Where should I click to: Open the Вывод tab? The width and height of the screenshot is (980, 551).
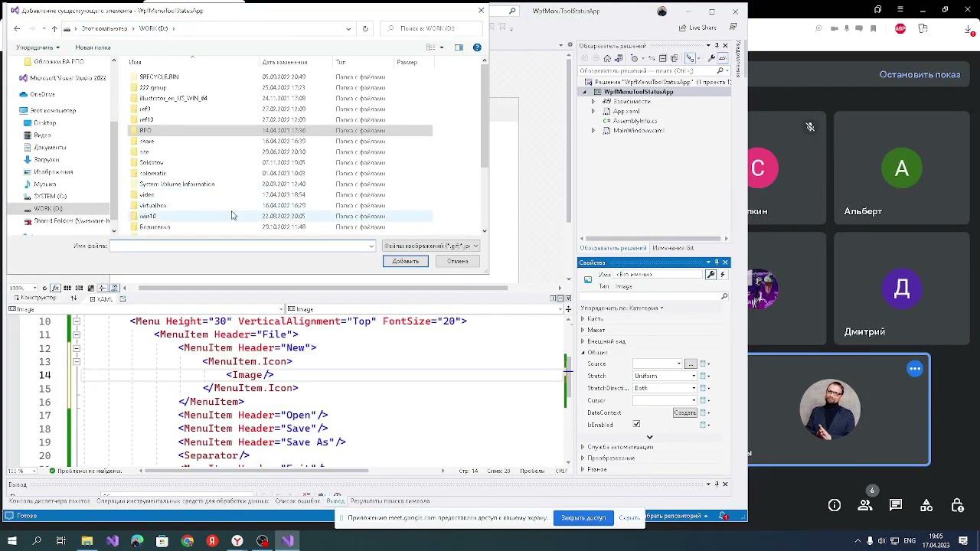(335, 501)
